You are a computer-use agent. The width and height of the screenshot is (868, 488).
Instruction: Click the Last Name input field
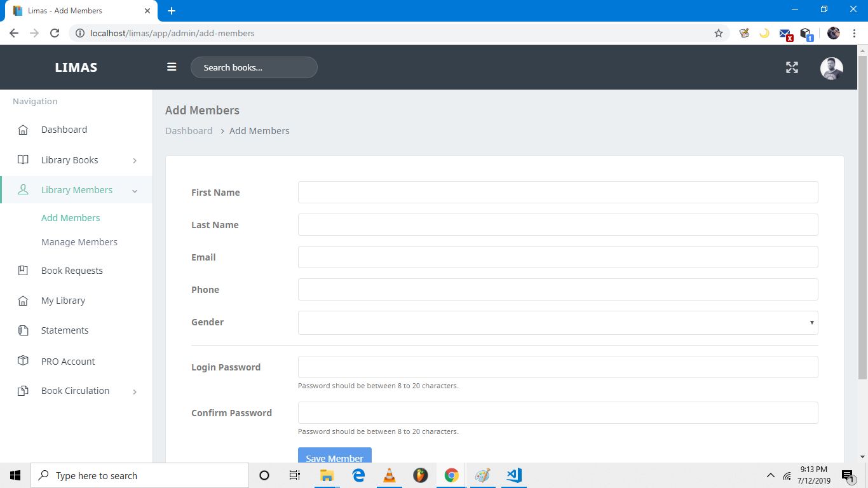pyautogui.click(x=558, y=225)
